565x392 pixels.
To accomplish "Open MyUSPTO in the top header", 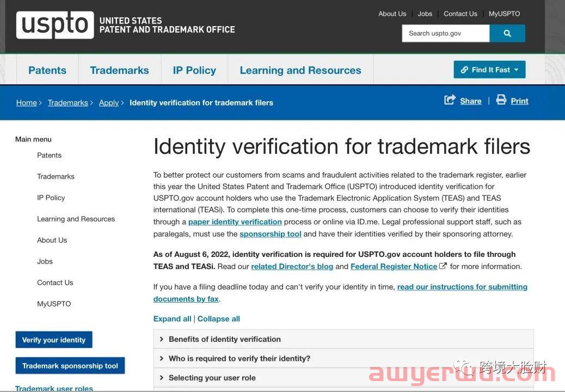I will [504, 14].
